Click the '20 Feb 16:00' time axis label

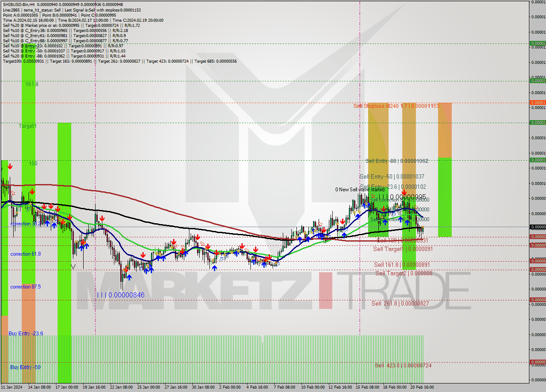(421, 387)
